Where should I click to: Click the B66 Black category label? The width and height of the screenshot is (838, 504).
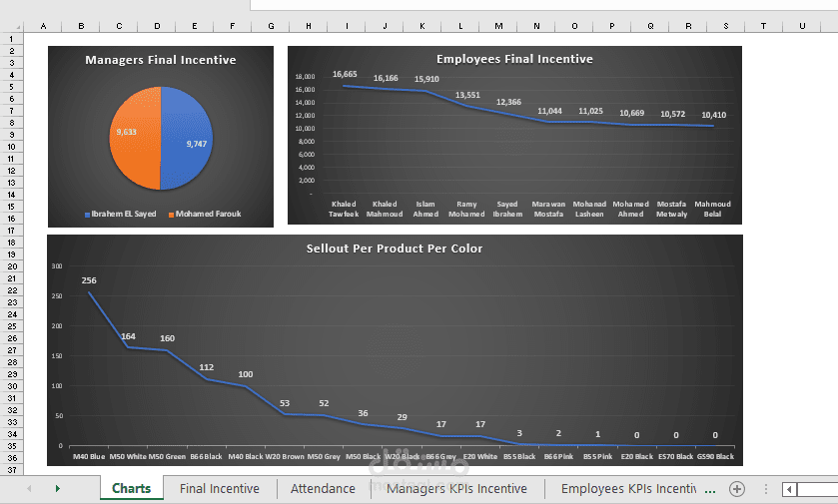207,456
